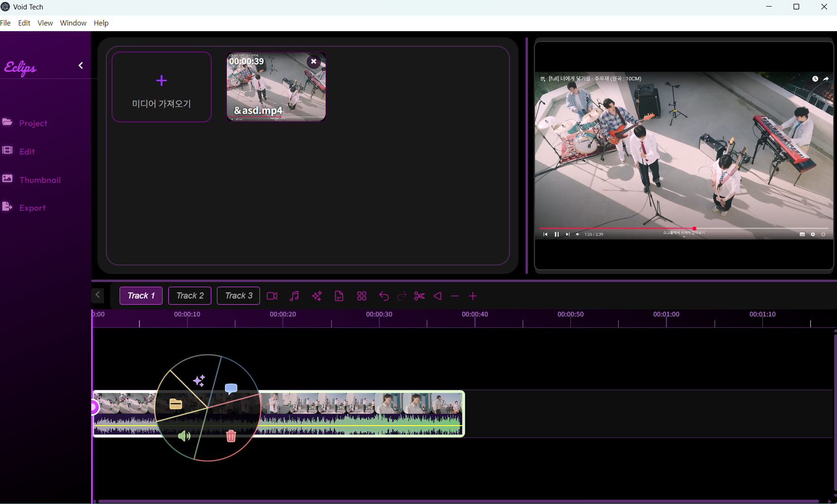Click the watch later clock icon in the preview
This screenshot has width=837, height=504.
pyautogui.click(x=815, y=79)
